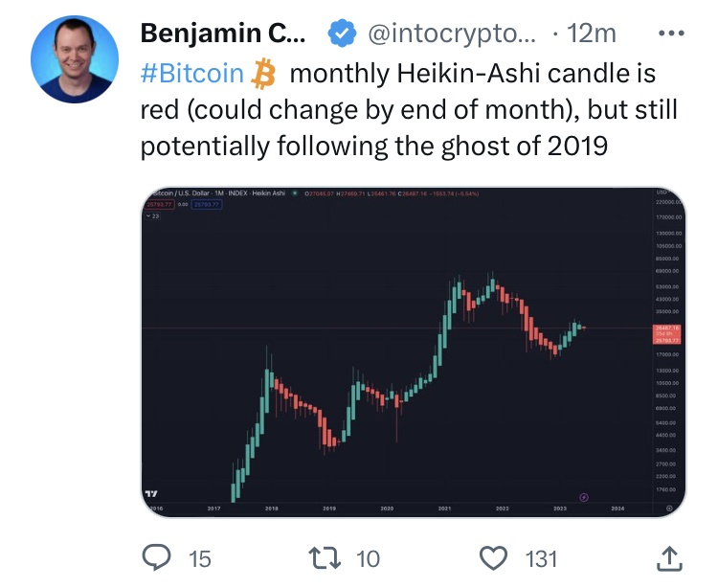Click the orange Bitcoin emoji symbol
Image resolution: width=718 pixels, height=588 pixels.
pyautogui.click(x=263, y=73)
